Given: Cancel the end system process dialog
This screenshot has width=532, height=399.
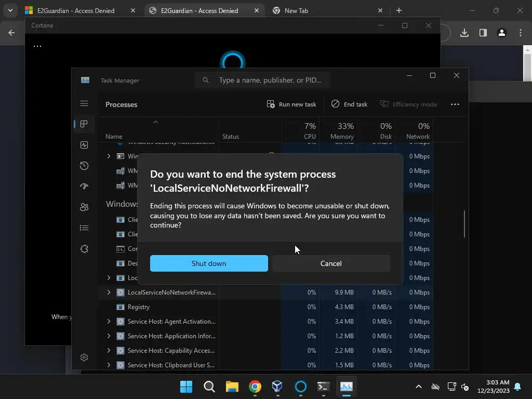Looking at the screenshot, I should tap(331, 263).
